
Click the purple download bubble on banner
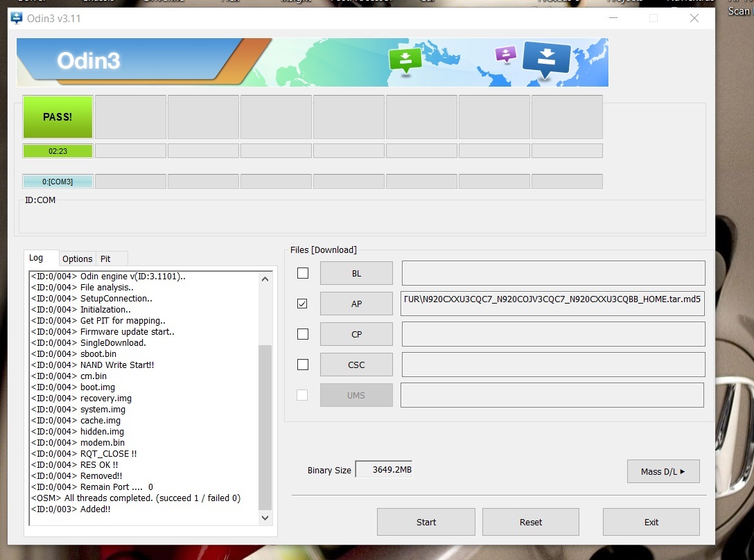pos(506,54)
